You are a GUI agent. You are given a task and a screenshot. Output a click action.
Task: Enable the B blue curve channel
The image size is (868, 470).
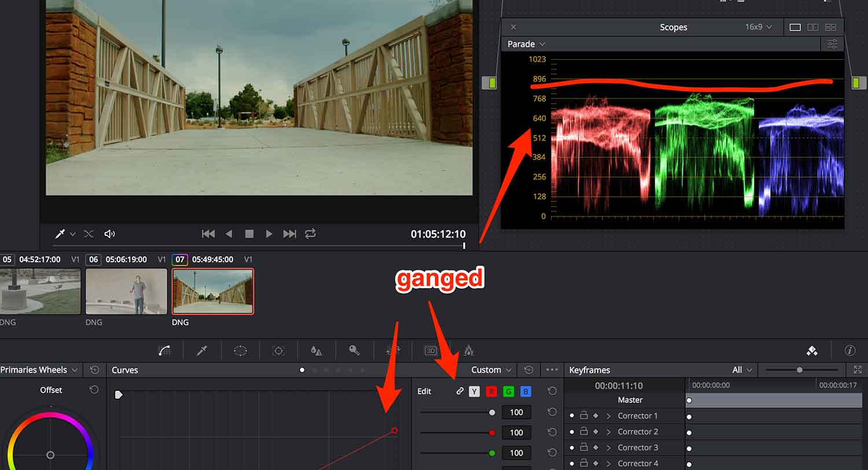pos(525,392)
